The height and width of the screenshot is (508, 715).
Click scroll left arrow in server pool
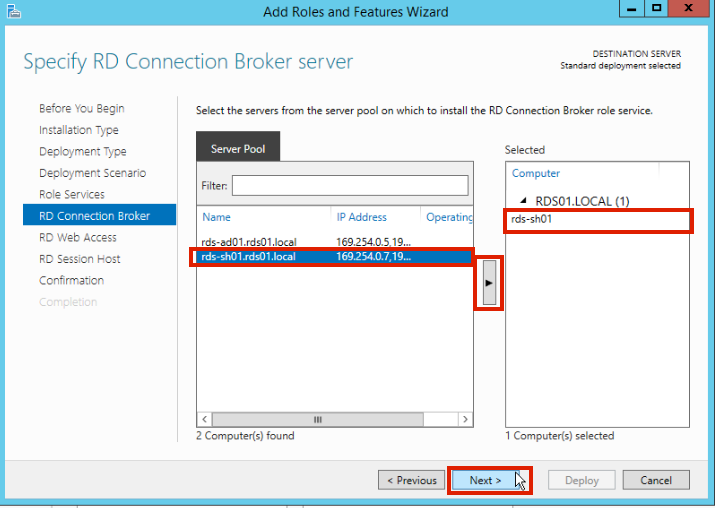coord(204,419)
